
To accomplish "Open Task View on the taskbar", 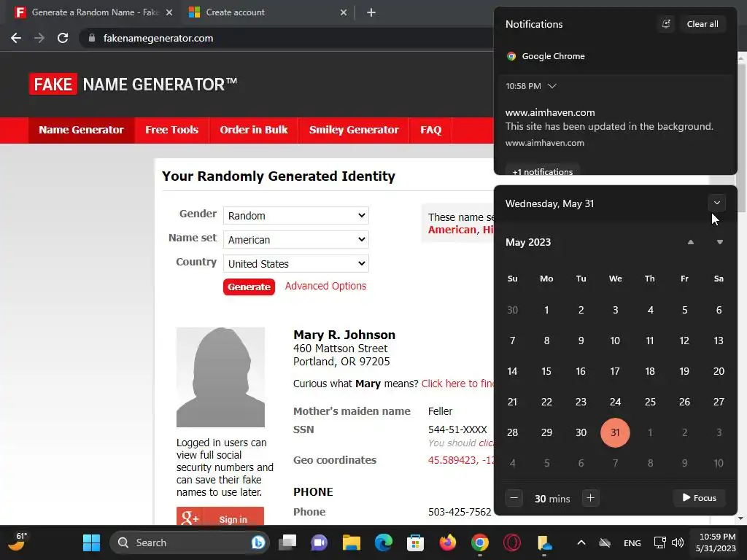I will pos(287,542).
